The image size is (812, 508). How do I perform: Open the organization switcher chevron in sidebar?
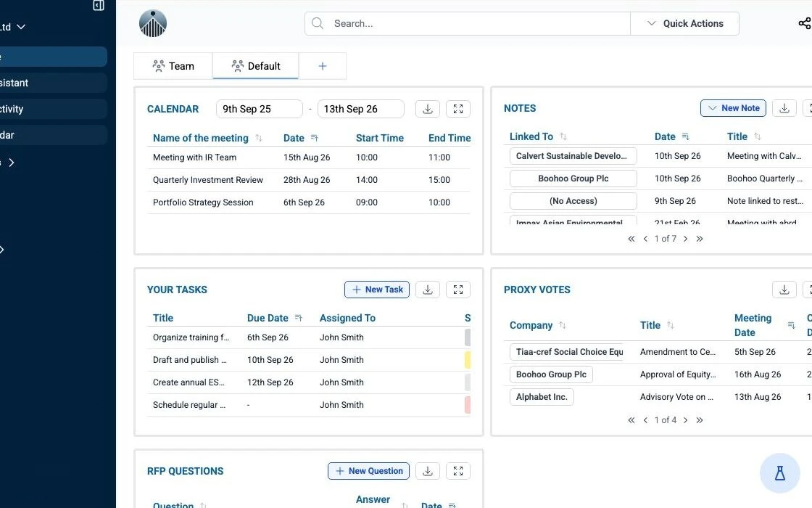pos(21,27)
